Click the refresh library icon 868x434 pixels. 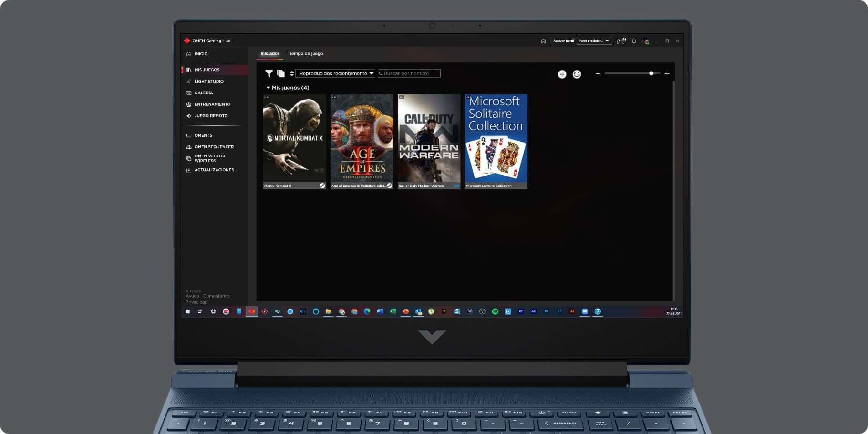coord(577,74)
